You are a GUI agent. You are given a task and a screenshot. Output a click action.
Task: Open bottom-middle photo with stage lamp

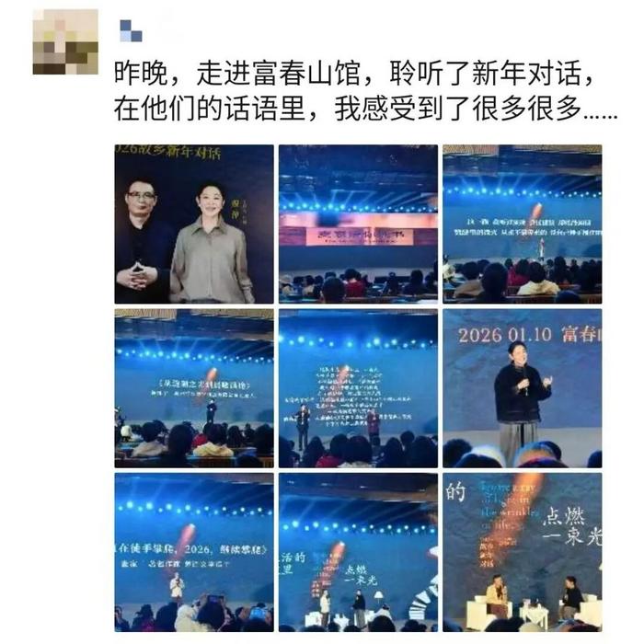pyautogui.click(x=358, y=552)
